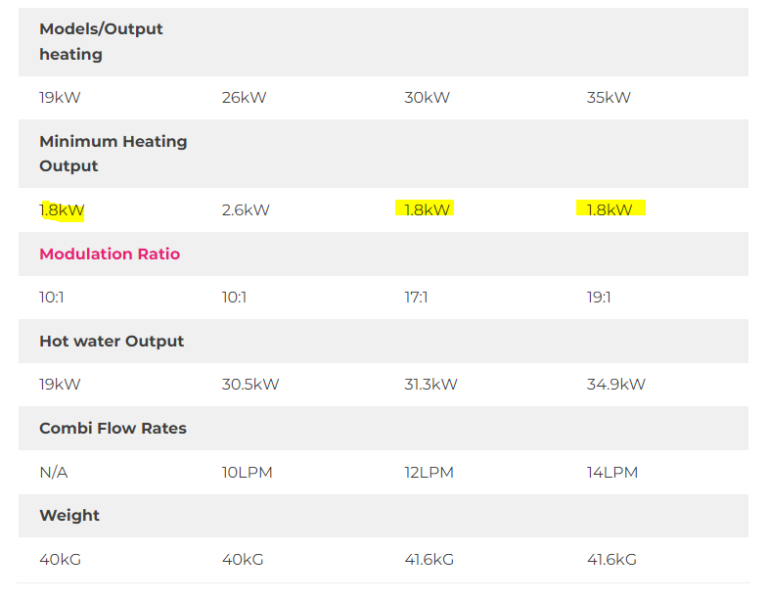Viewport: 768px width, 600px height.
Task: Select the 30.5kW hot water output
Action: [x=250, y=384]
